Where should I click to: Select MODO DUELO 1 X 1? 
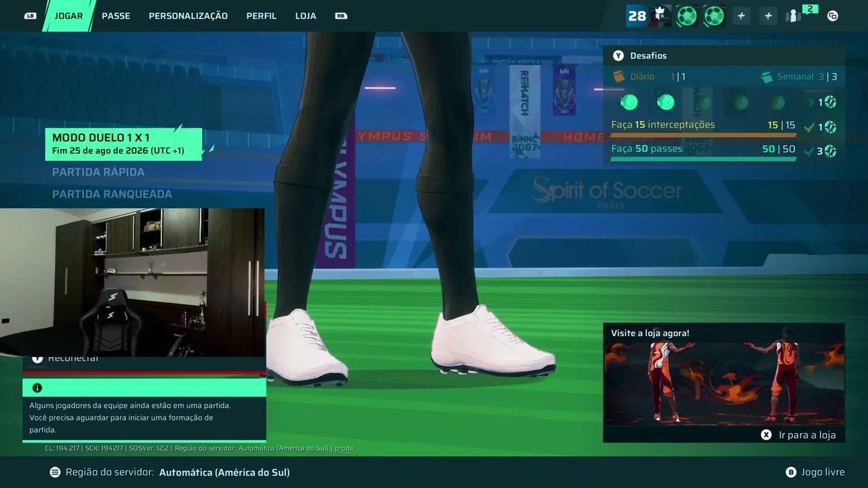[x=124, y=144]
